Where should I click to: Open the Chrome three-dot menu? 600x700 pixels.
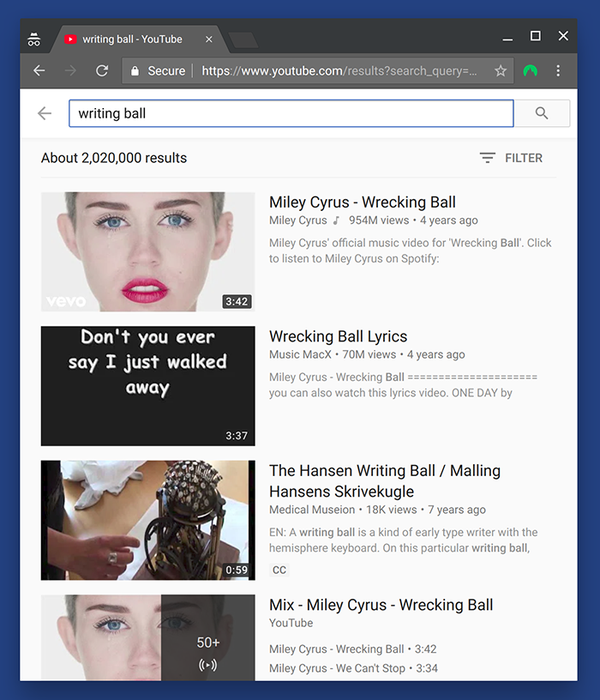[x=558, y=70]
